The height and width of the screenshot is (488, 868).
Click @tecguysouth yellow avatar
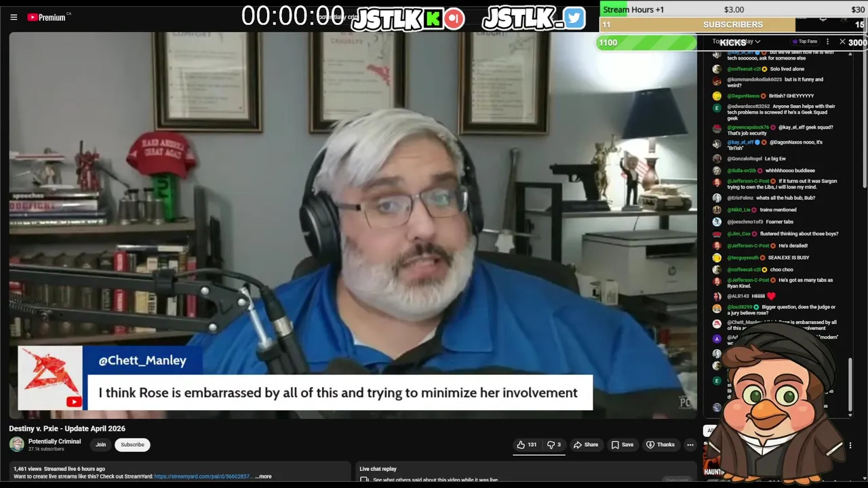717,258
